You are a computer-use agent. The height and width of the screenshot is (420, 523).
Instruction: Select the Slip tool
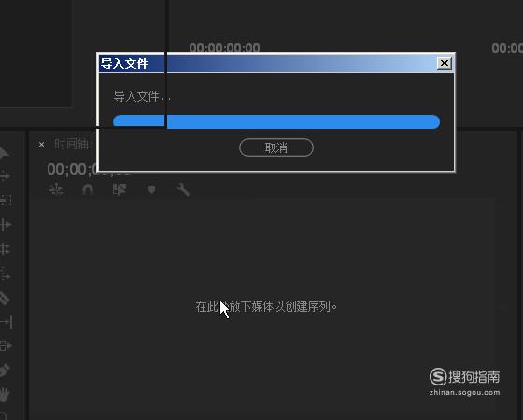(6, 322)
